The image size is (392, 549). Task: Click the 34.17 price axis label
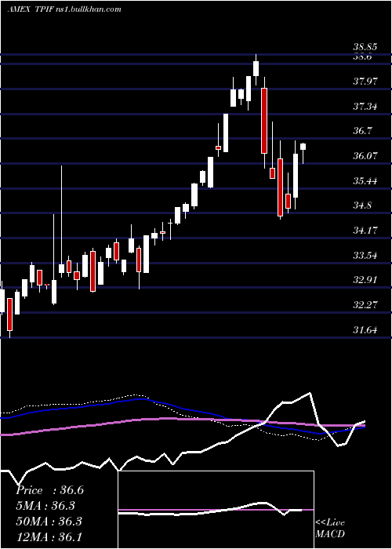[365, 231]
